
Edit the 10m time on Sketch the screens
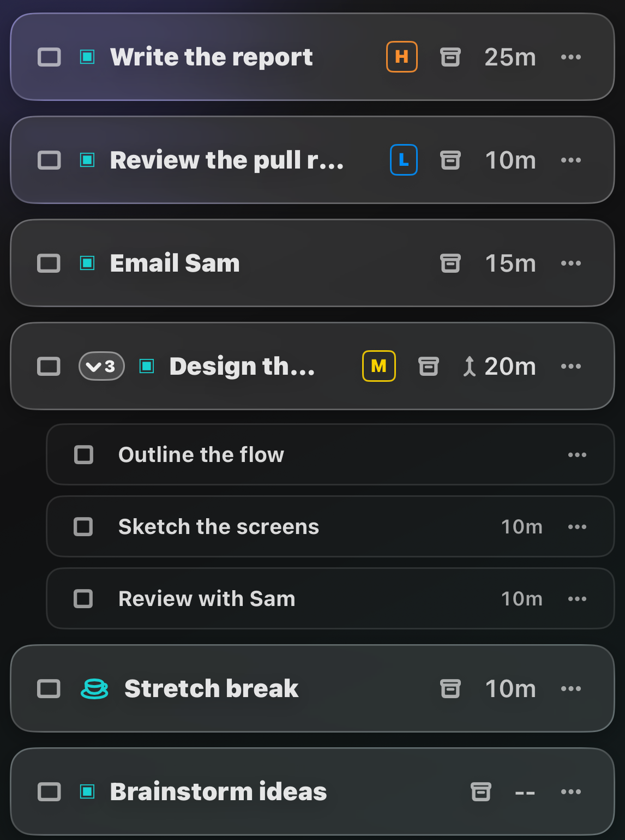(x=522, y=526)
